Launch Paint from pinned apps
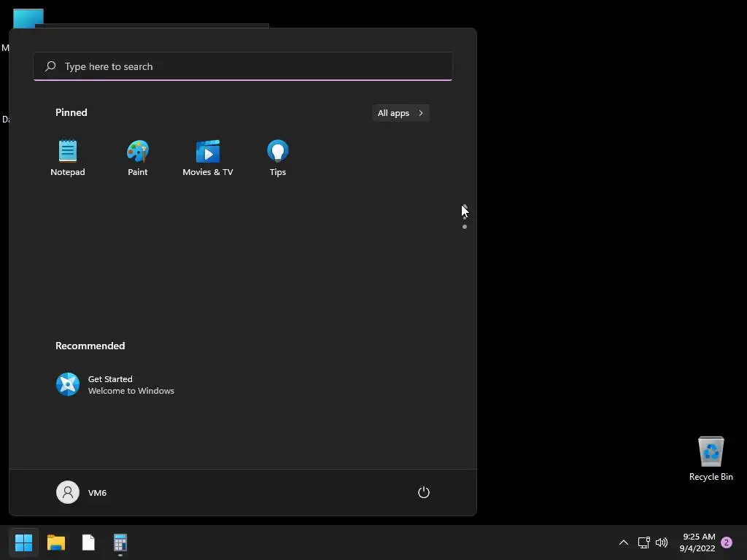The height and width of the screenshot is (560, 747). pos(138,158)
